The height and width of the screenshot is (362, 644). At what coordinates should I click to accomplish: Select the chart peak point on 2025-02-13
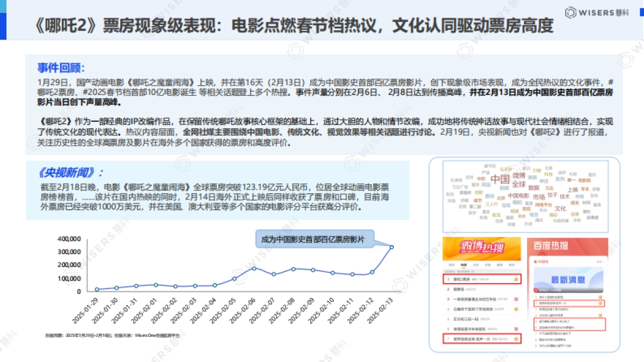(391, 247)
